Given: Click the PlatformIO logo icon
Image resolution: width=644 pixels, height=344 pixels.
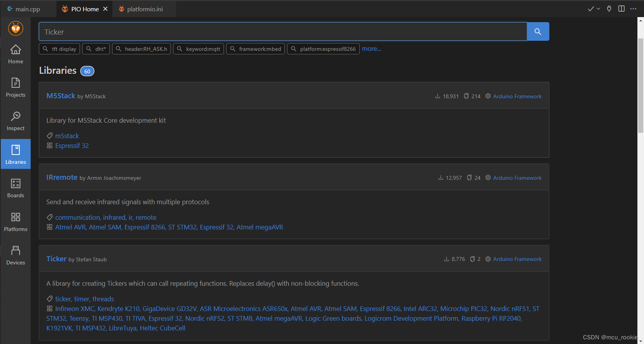Looking at the screenshot, I should click(16, 28).
